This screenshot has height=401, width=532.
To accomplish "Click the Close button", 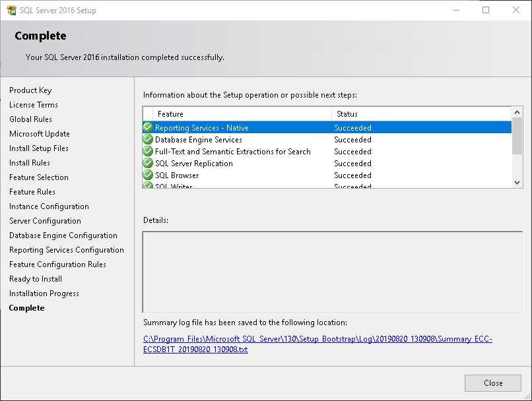I will (492, 383).
